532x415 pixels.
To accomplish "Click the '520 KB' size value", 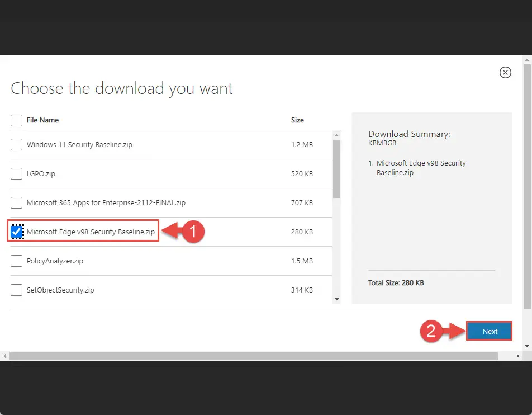I will pyautogui.click(x=302, y=173).
